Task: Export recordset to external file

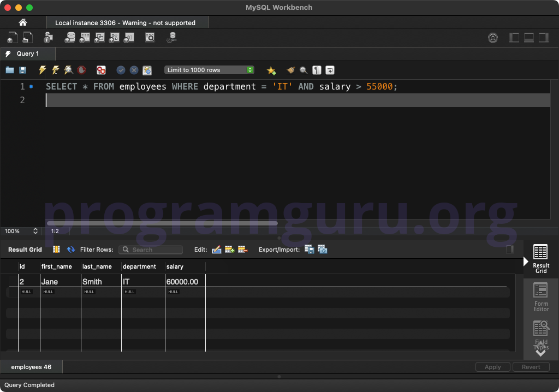Action: click(310, 250)
